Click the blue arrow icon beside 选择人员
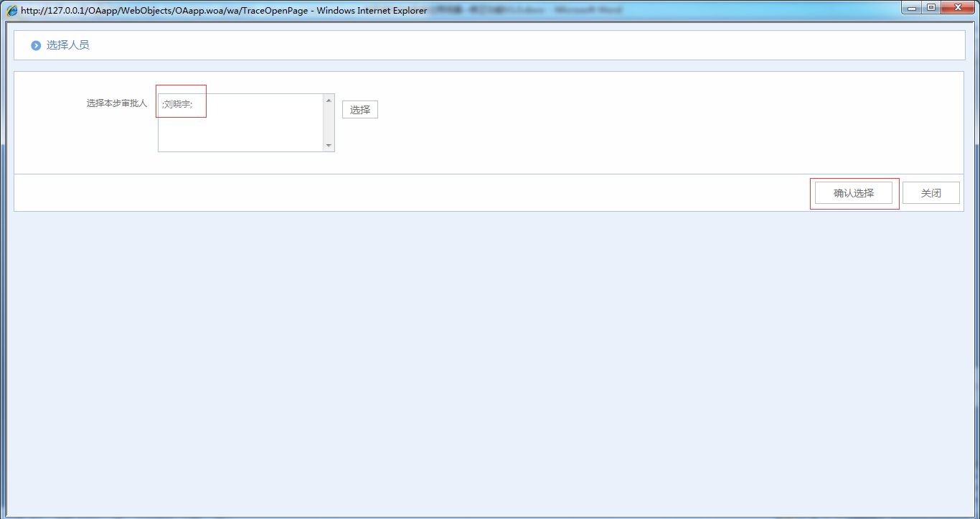This screenshot has height=519, width=980. [36, 46]
